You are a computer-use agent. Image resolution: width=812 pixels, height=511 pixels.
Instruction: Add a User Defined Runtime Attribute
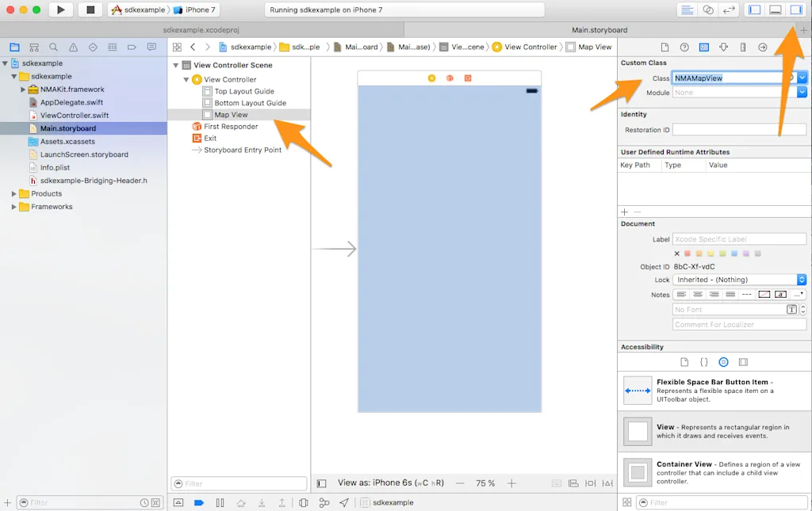click(625, 212)
